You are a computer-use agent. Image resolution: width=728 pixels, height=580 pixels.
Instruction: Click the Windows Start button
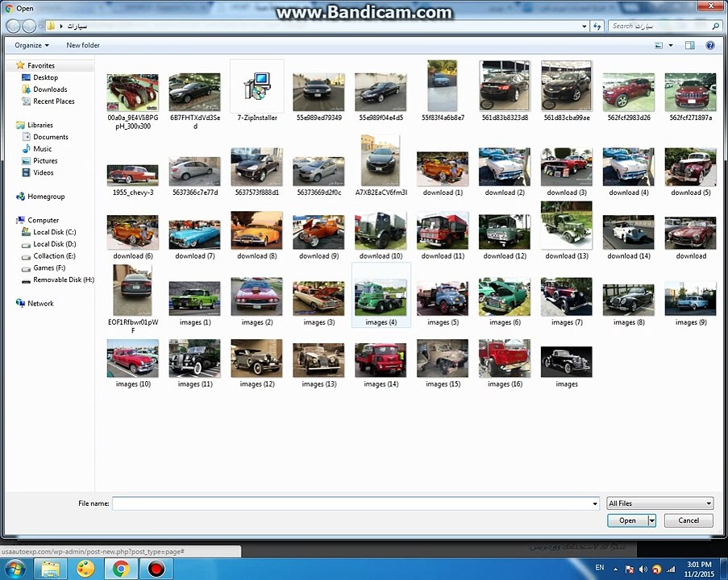click(x=15, y=569)
